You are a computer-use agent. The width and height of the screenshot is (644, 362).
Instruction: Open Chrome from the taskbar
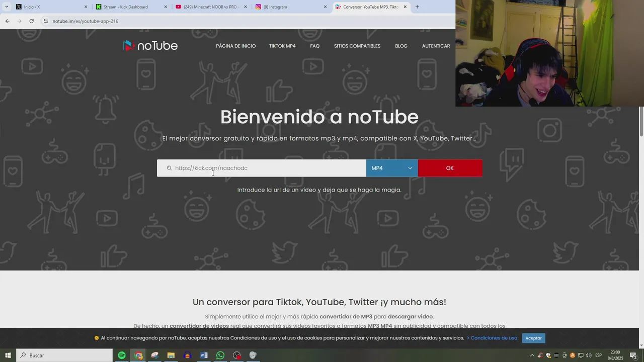click(x=138, y=355)
